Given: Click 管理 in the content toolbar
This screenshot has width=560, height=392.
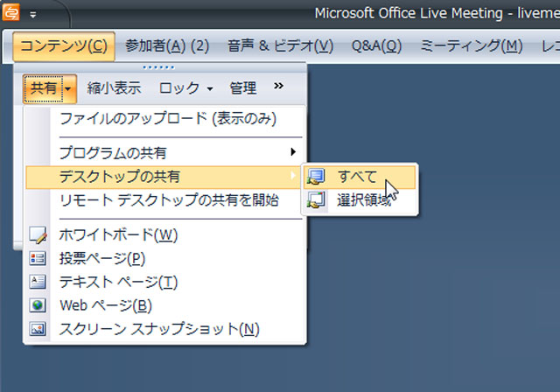Looking at the screenshot, I should click(x=243, y=88).
